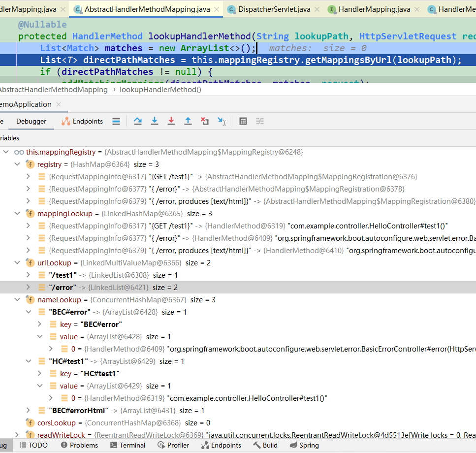Drop the current frame
476x453 pixels.
pyautogui.click(x=205, y=121)
